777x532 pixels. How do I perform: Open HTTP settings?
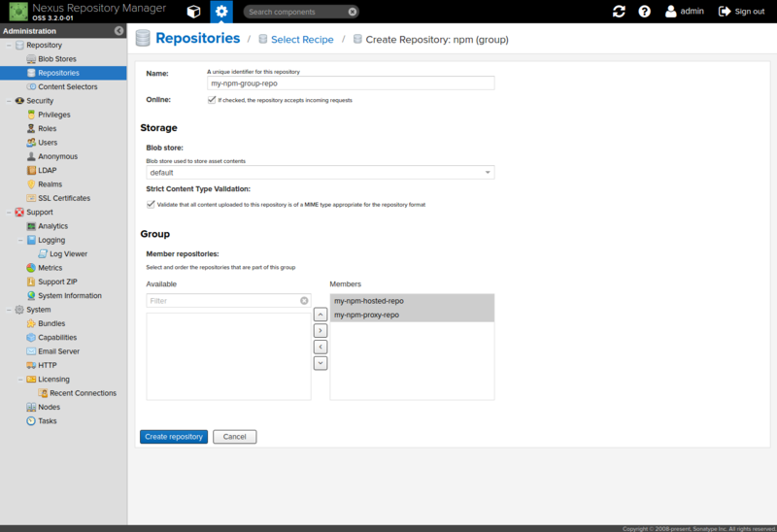point(47,365)
